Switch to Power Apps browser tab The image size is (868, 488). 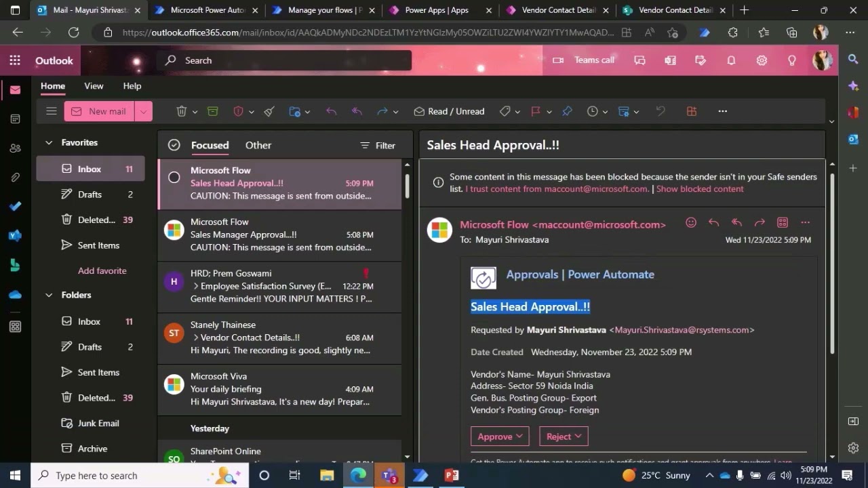(x=436, y=10)
